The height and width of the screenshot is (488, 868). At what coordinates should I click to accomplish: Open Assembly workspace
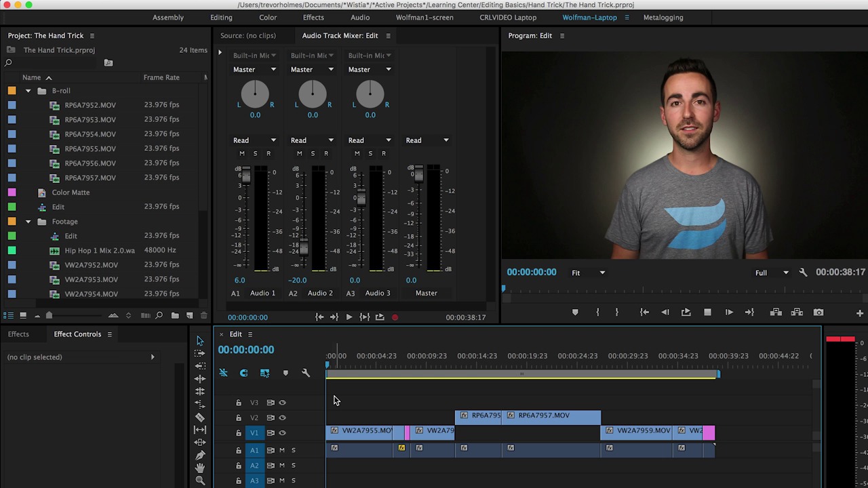[168, 18]
